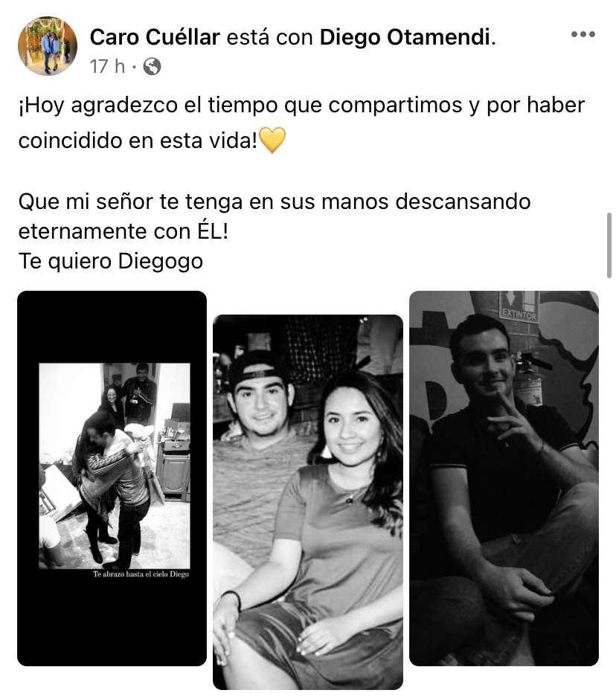Click the "está con" text between names
The image size is (616, 696).
coord(269,37)
